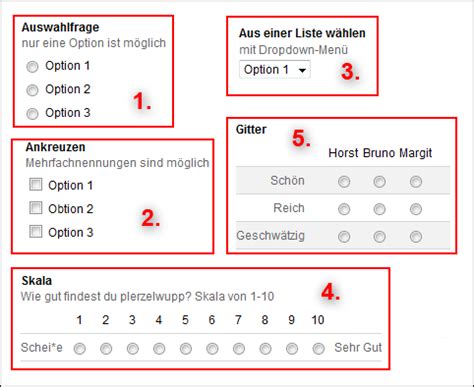Choose Option 3 radio under Auswahlfrage
This screenshot has width=474, height=387.
click(x=32, y=114)
